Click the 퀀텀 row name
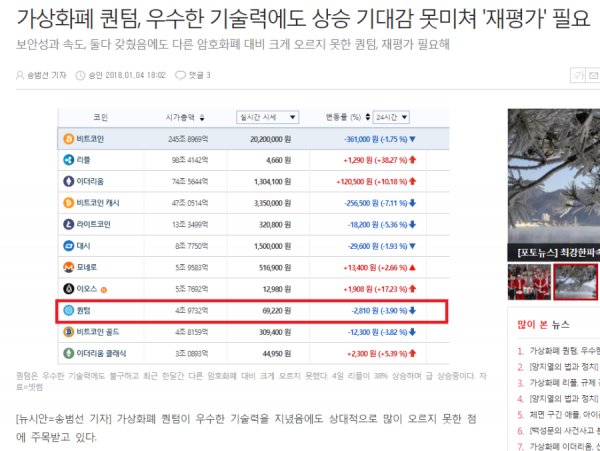The height and width of the screenshot is (451, 600). coord(83,310)
